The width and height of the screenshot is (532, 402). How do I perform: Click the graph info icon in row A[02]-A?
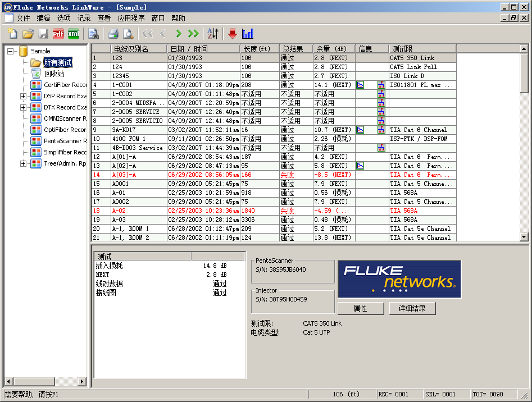360,166
